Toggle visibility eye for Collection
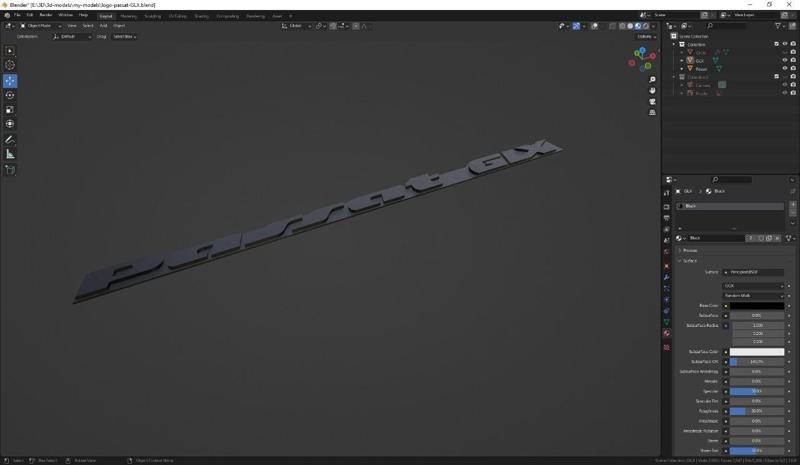800x465 pixels. point(785,44)
